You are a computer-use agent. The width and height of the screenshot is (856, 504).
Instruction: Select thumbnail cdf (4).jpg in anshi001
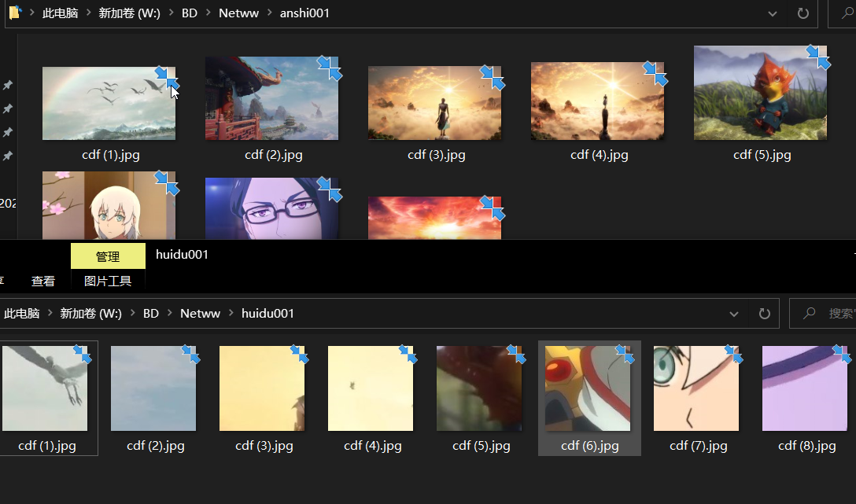tap(598, 101)
